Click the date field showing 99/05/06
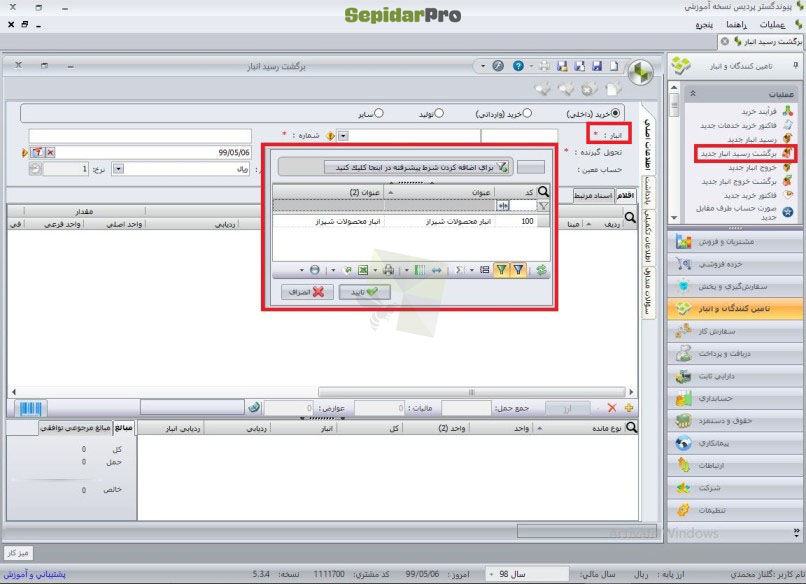Viewport: 806px width, 584px height. point(153,153)
